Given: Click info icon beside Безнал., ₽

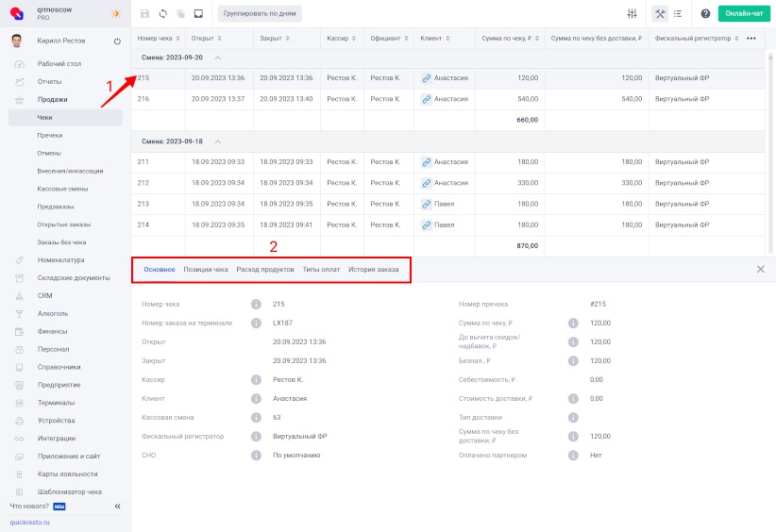Looking at the screenshot, I should pos(573,361).
